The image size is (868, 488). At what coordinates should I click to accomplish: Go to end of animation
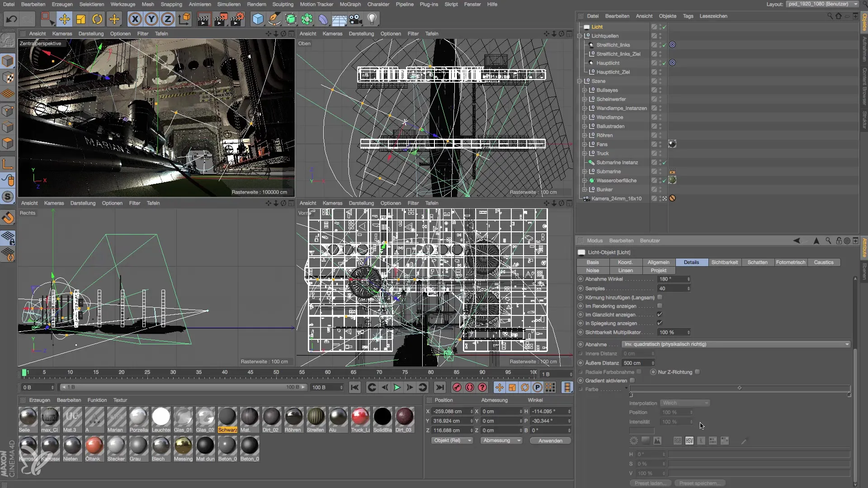439,387
